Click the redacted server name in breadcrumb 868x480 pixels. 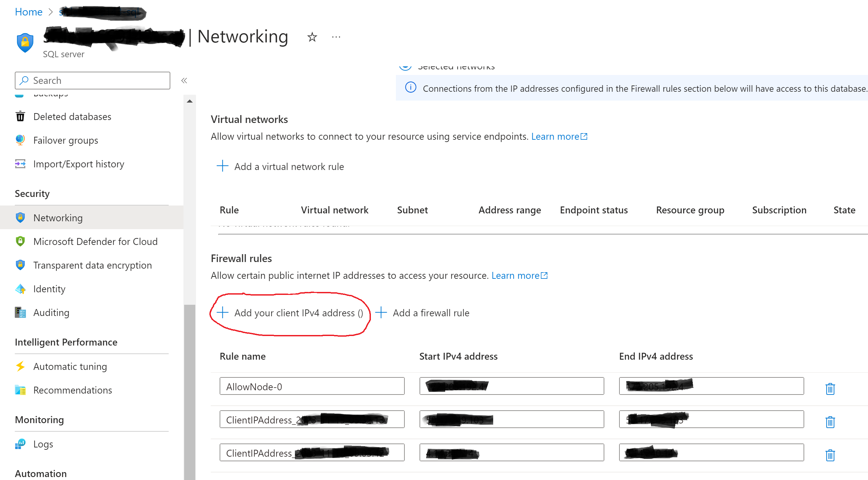(x=103, y=13)
